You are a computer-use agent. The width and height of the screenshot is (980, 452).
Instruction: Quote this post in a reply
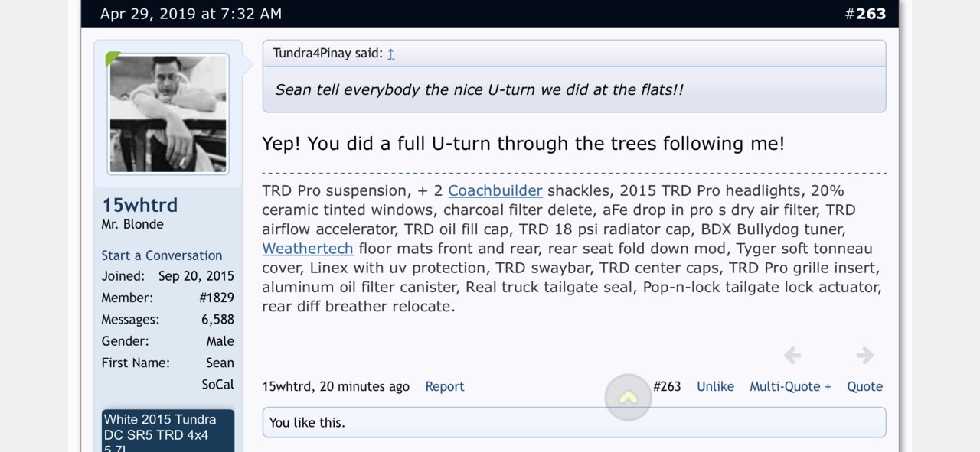tap(864, 386)
